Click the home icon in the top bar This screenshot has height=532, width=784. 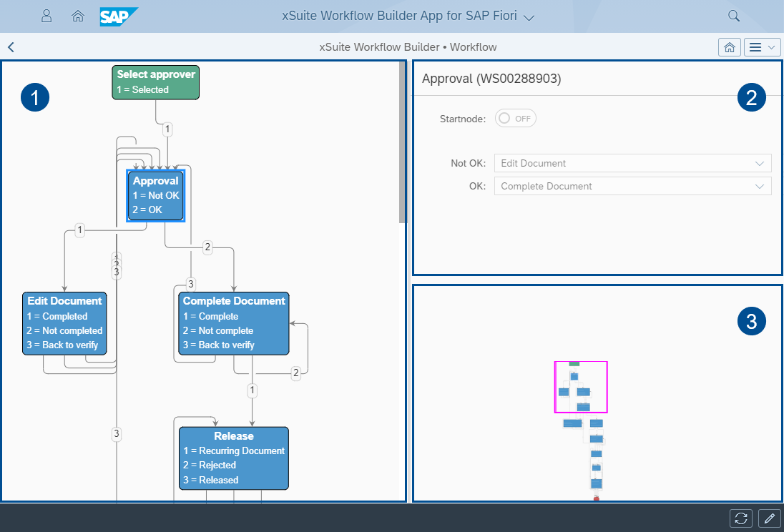click(78, 15)
